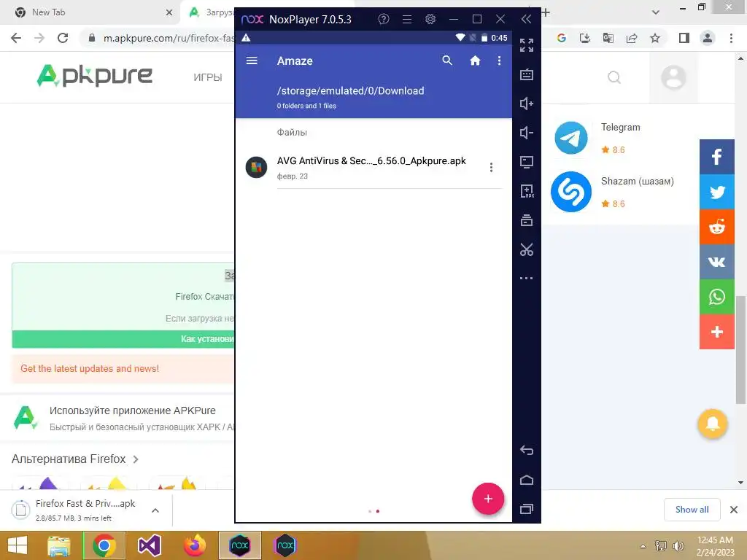
Task: Open APKPure user account avatar
Action: (673, 77)
